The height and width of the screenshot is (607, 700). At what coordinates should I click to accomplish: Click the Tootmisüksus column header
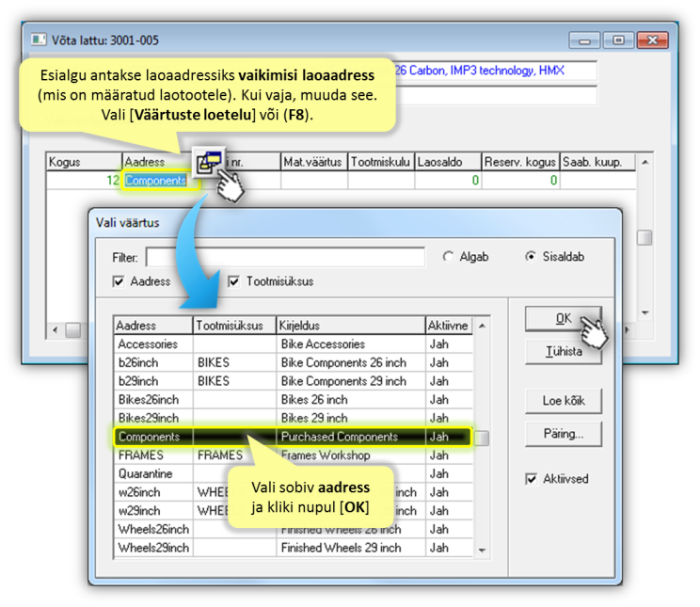(x=234, y=326)
